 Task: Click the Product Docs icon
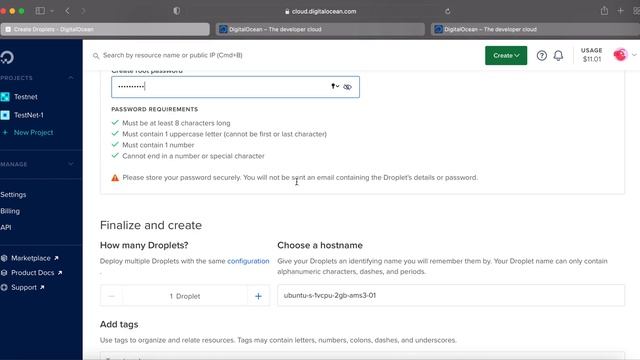(x=4, y=273)
